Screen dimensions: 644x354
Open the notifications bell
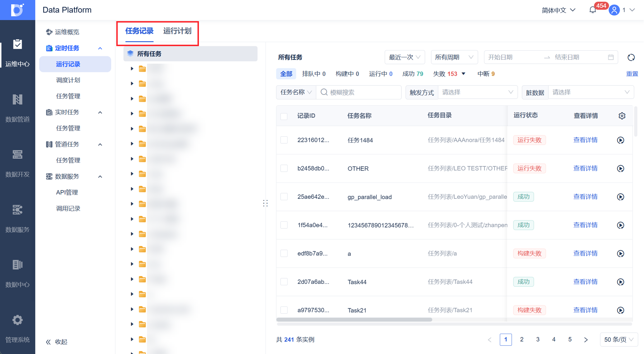(x=592, y=10)
